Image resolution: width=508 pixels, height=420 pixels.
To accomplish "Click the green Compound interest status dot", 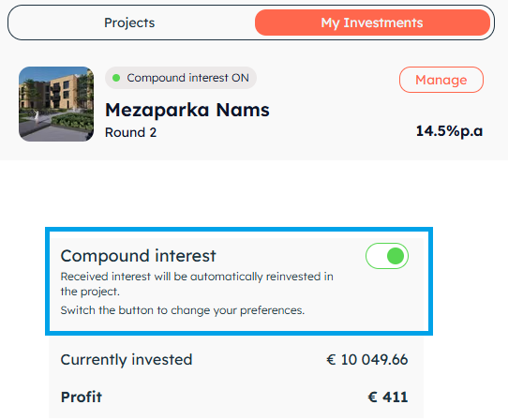I will coord(116,78).
